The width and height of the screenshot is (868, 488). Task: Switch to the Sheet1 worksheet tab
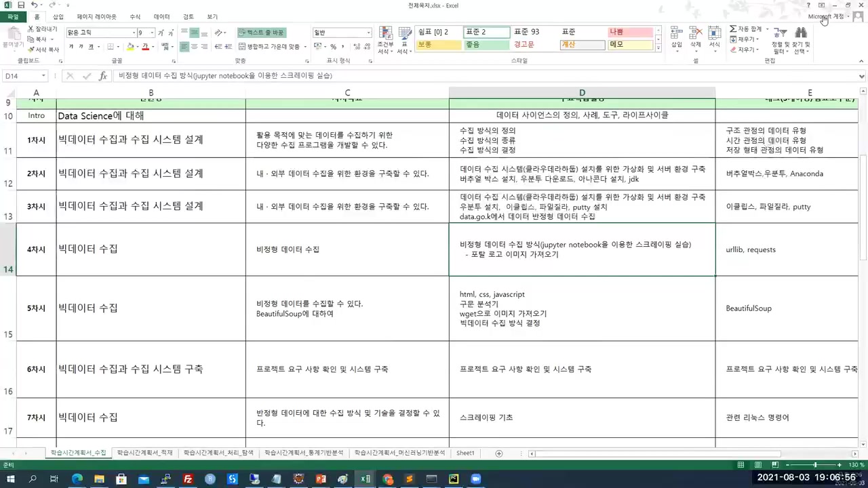[465, 452]
